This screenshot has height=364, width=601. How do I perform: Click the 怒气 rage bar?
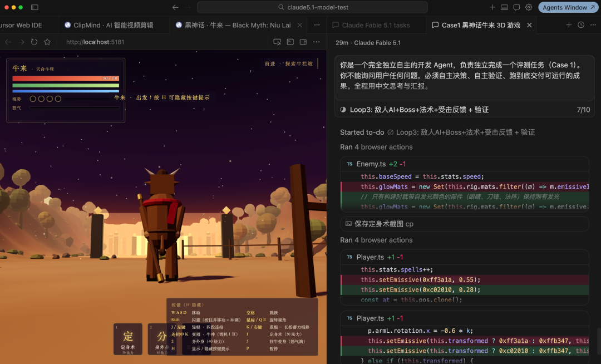75,108
